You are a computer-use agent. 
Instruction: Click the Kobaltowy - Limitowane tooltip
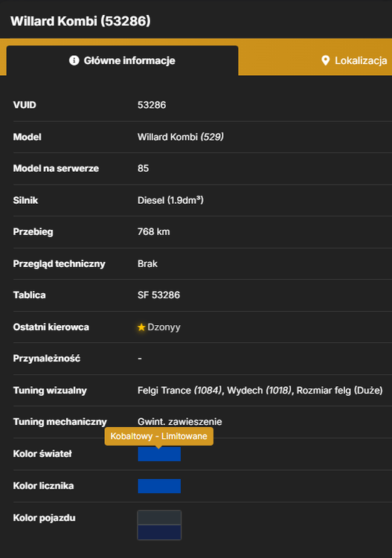click(x=158, y=436)
